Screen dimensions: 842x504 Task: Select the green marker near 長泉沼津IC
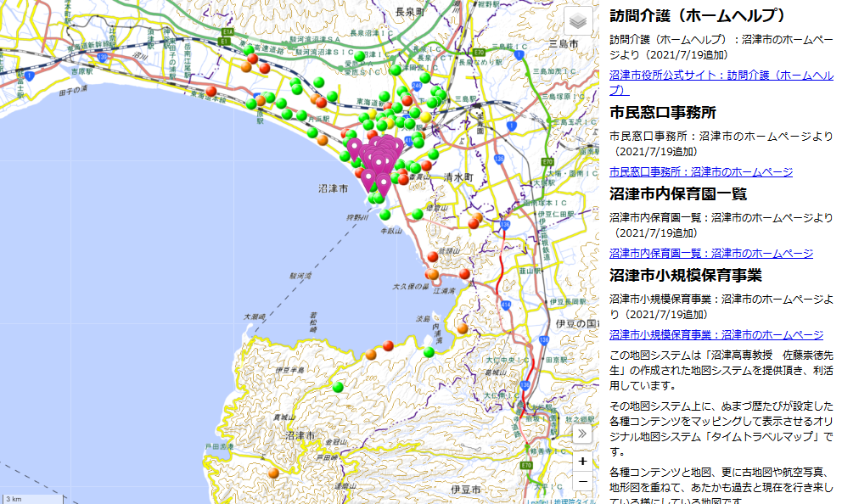360,57
